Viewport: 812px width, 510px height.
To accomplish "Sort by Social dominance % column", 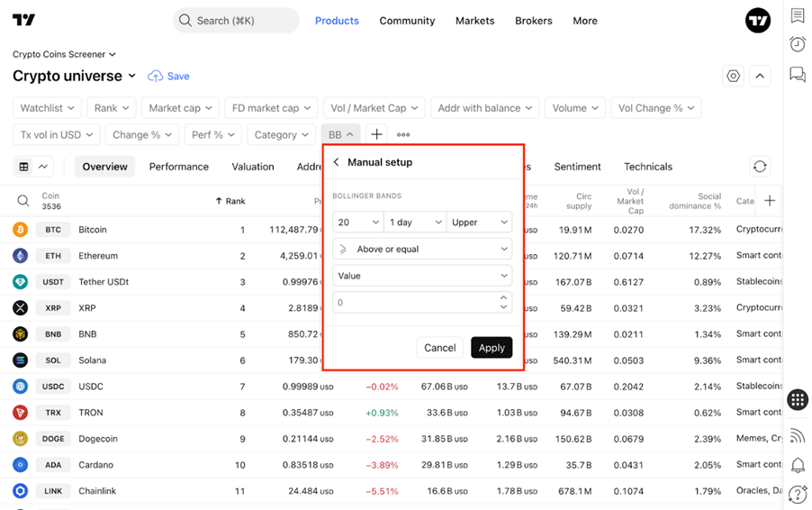I will point(694,201).
